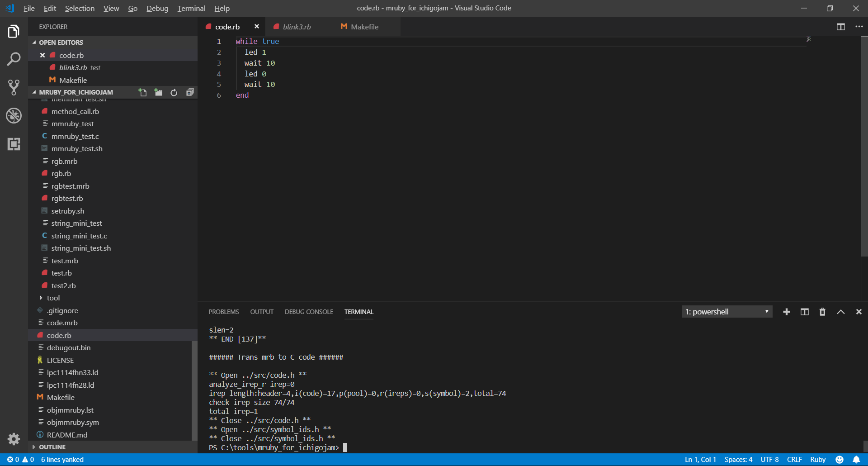The width and height of the screenshot is (868, 466).
Task: Open the Debug menu
Action: point(157,8)
